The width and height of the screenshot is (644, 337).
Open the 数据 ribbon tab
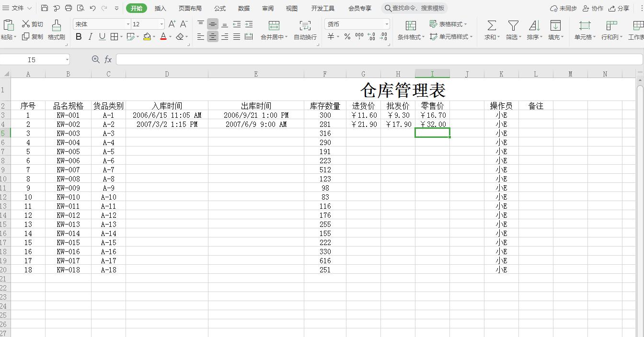243,8
